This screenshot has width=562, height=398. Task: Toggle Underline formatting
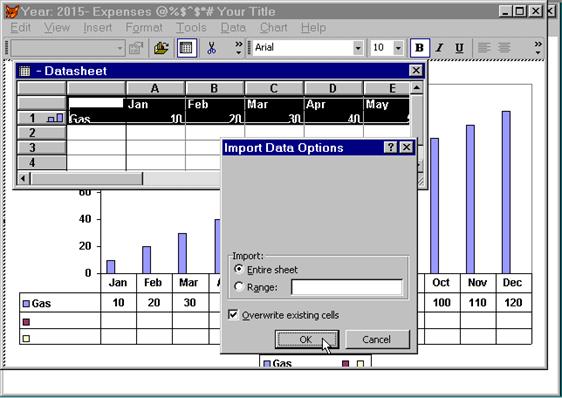click(x=459, y=48)
